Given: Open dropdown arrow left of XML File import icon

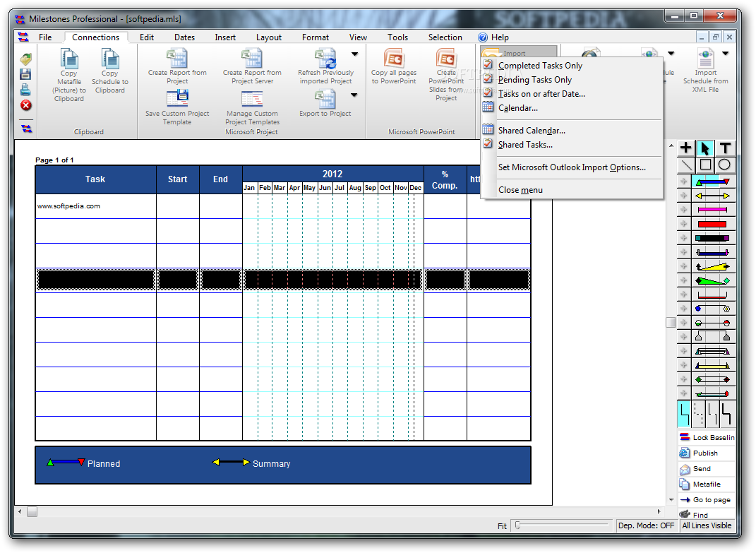Looking at the screenshot, I should click(x=671, y=54).
